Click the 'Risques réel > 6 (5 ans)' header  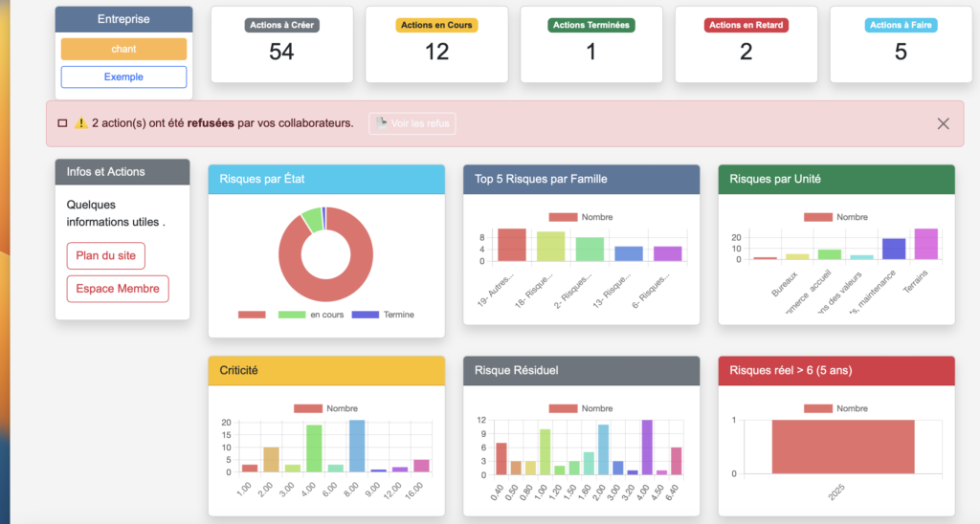(x=836, y=370)
